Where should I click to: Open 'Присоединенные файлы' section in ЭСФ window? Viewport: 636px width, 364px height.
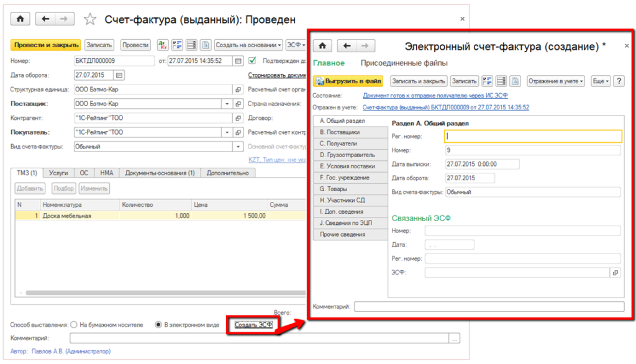tap(404, 63)
